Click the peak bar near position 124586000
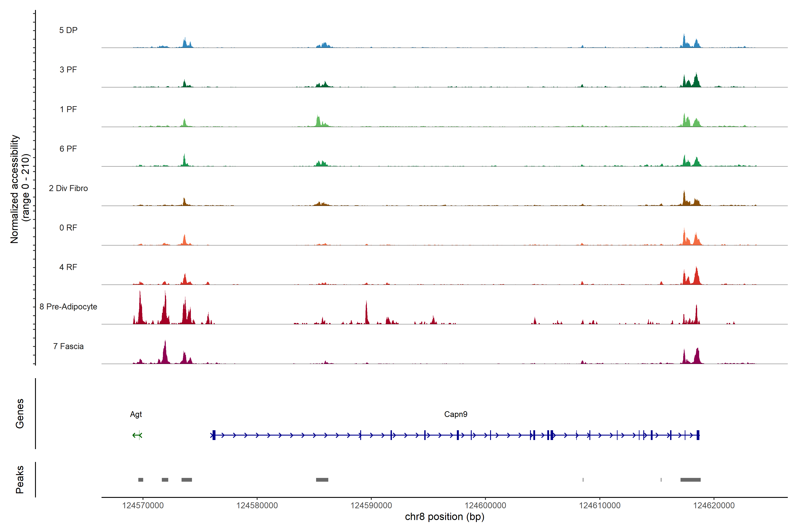The height and width of the screenshot is (532, 798). [322, 480]
